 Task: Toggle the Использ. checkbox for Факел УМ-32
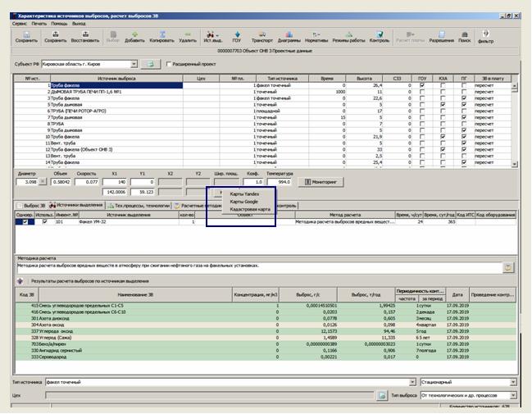(x=44, y=221)
